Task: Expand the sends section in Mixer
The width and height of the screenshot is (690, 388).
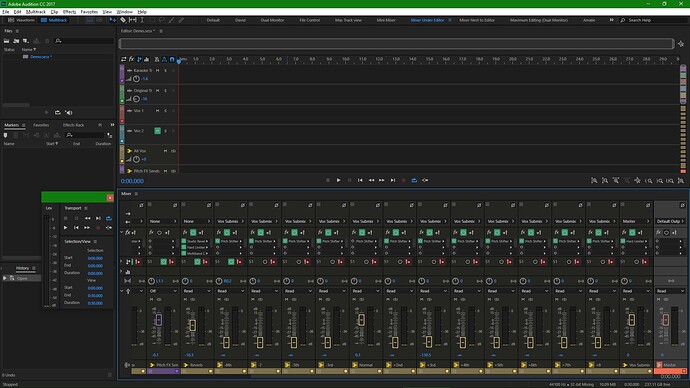Action: [122, 262]
